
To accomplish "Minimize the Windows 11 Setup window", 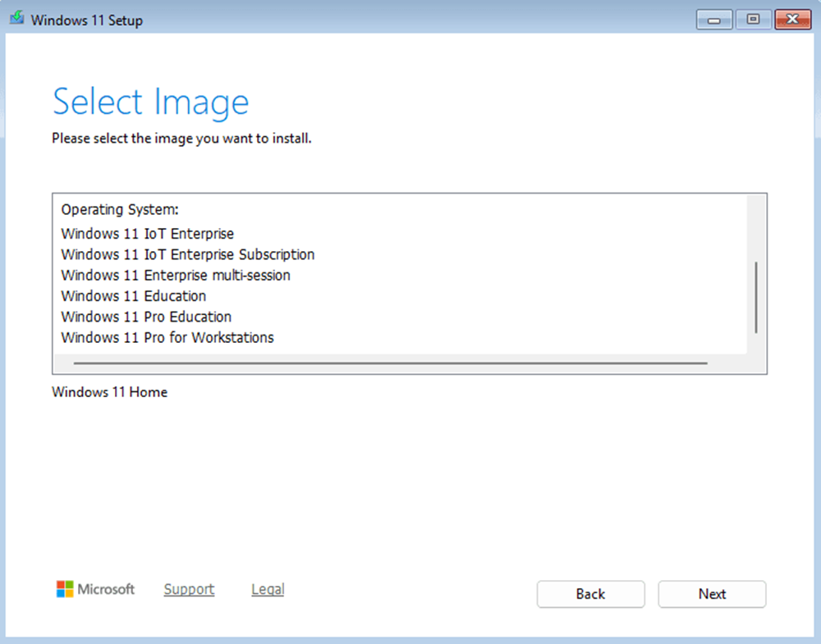I will tap(714, 20).
